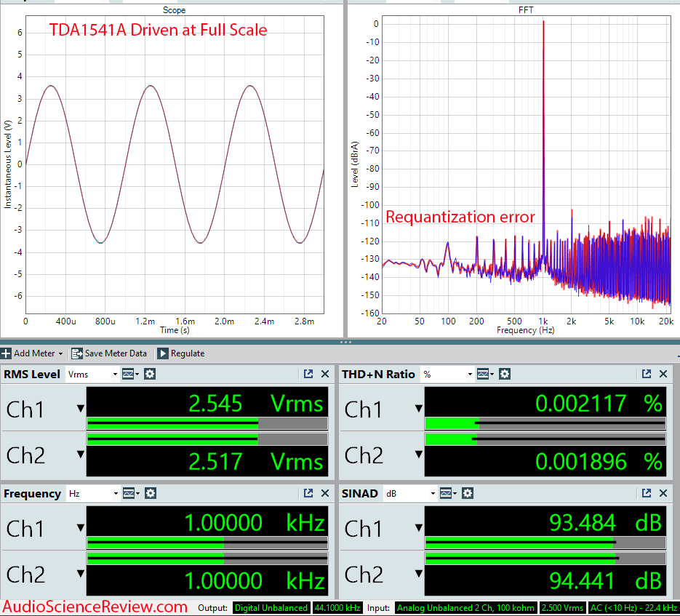
Task: Close the Frequency meter
Action: click(325, 493)
